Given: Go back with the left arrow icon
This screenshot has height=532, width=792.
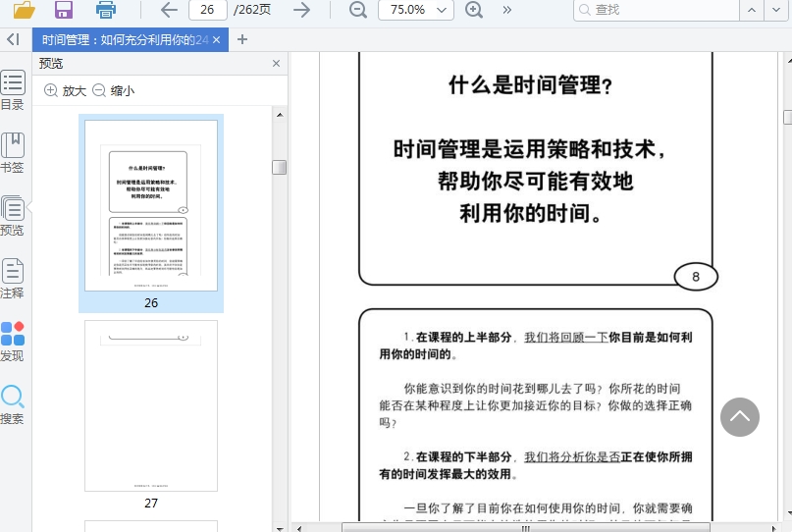Looking at the screenshot, I should point(169,10).
